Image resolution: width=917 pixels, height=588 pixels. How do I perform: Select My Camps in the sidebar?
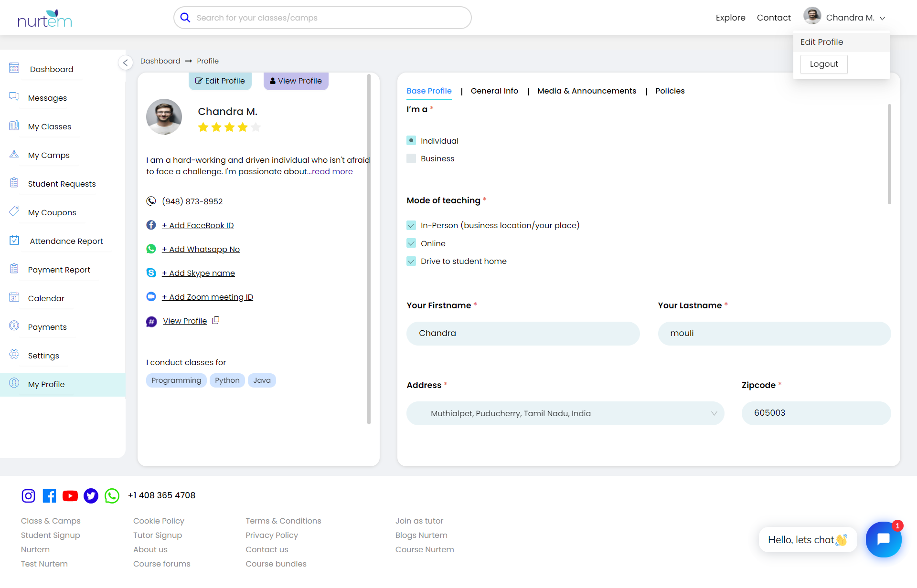[49, 155]
